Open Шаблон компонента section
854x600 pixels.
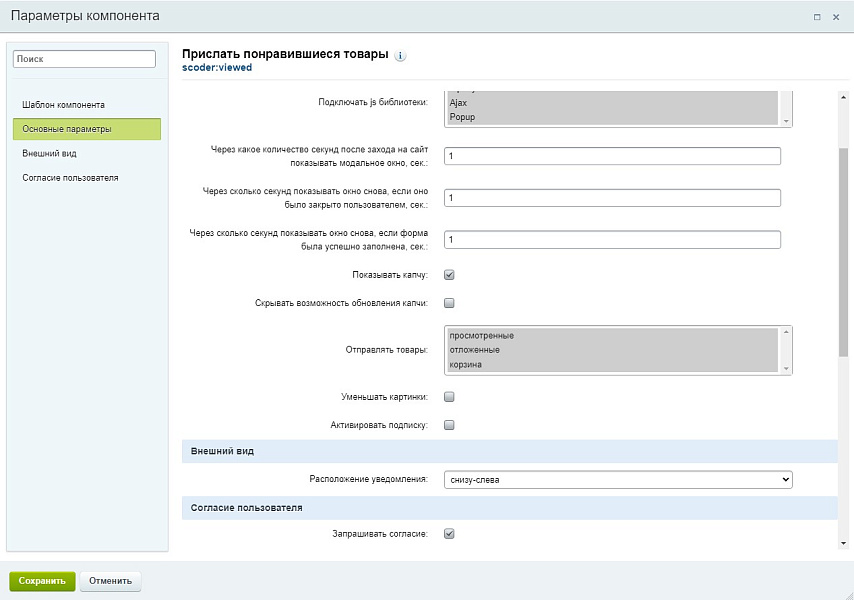click(x=63, y=105)
